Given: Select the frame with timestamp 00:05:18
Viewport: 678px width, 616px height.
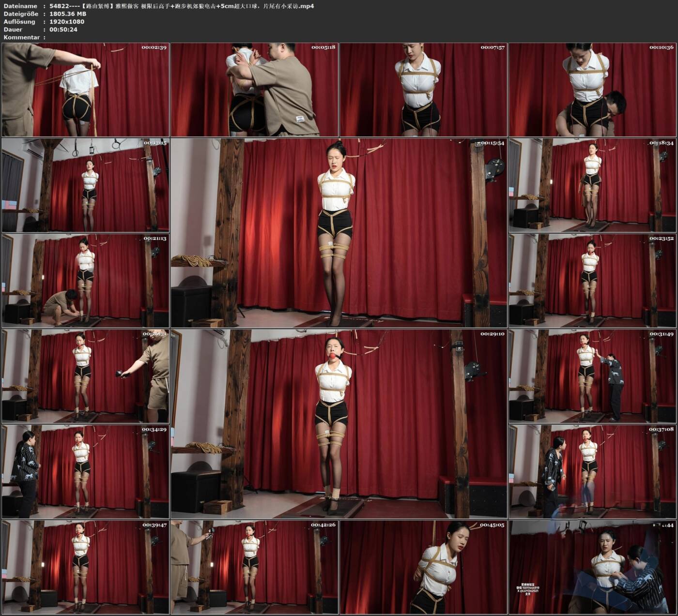Looking at the screenshot, I should (255, 90).
